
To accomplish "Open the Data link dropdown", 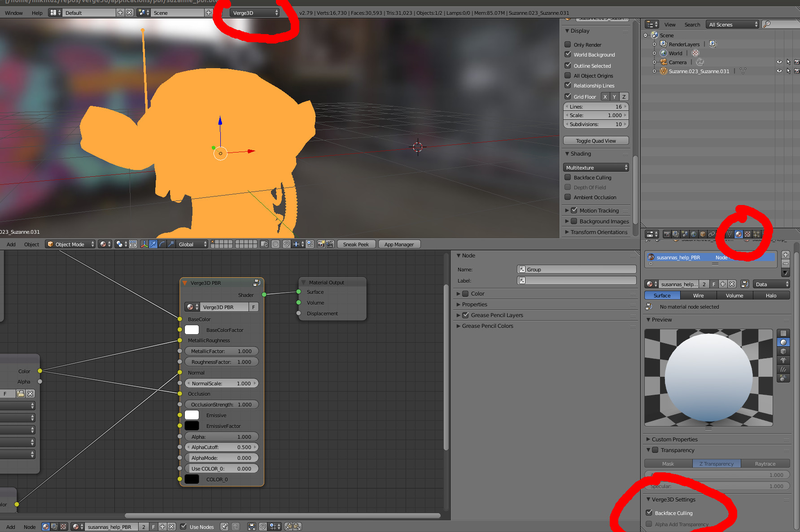I will [771, 284].
